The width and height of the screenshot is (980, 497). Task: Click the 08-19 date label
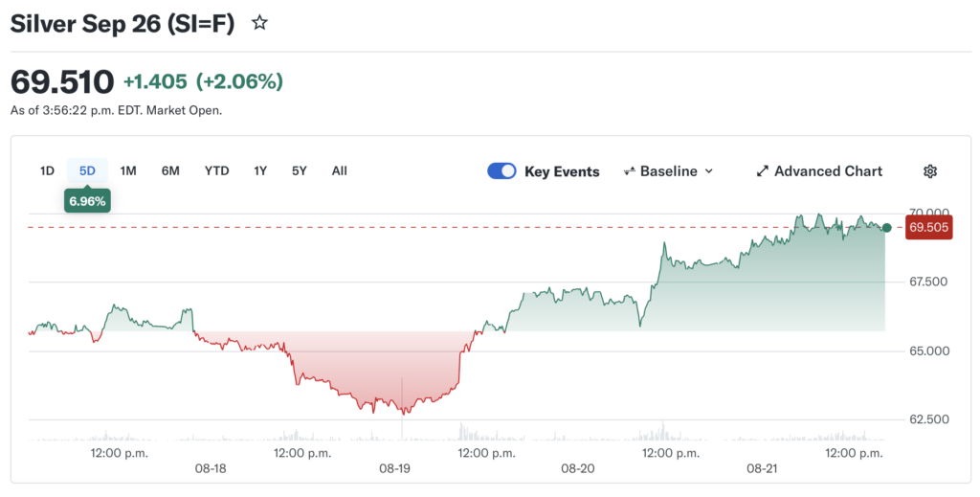click(x=394, y=468)
